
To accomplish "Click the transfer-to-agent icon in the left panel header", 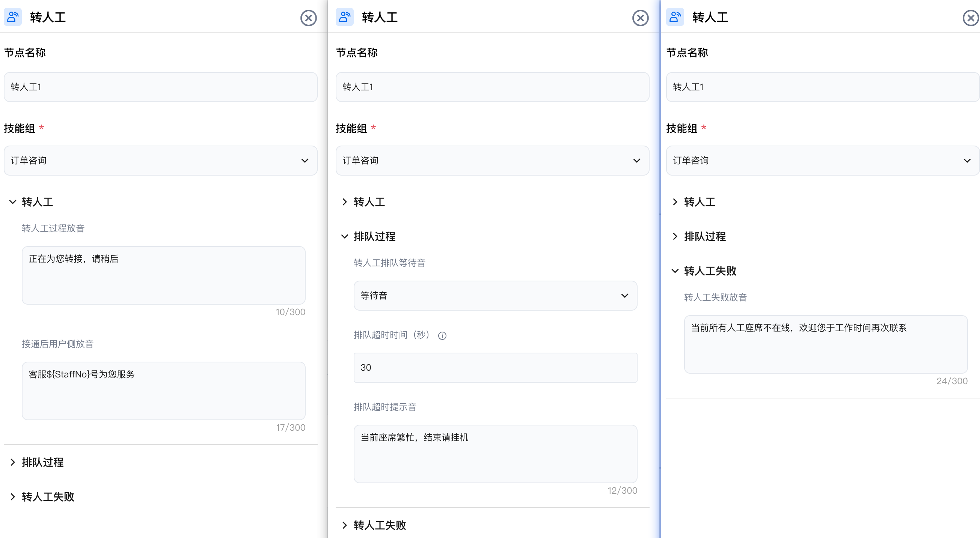I will [13, 17].
